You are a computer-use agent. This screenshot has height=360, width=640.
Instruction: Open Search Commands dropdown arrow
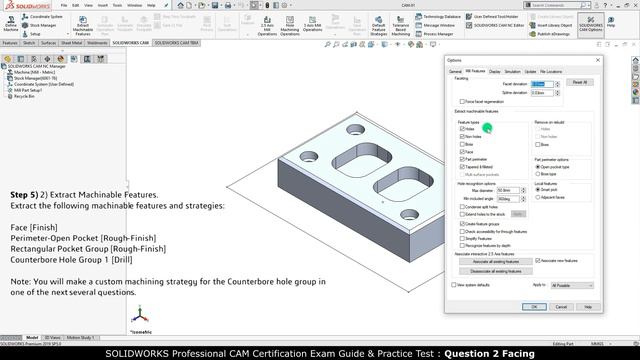(x=589, y=5)
